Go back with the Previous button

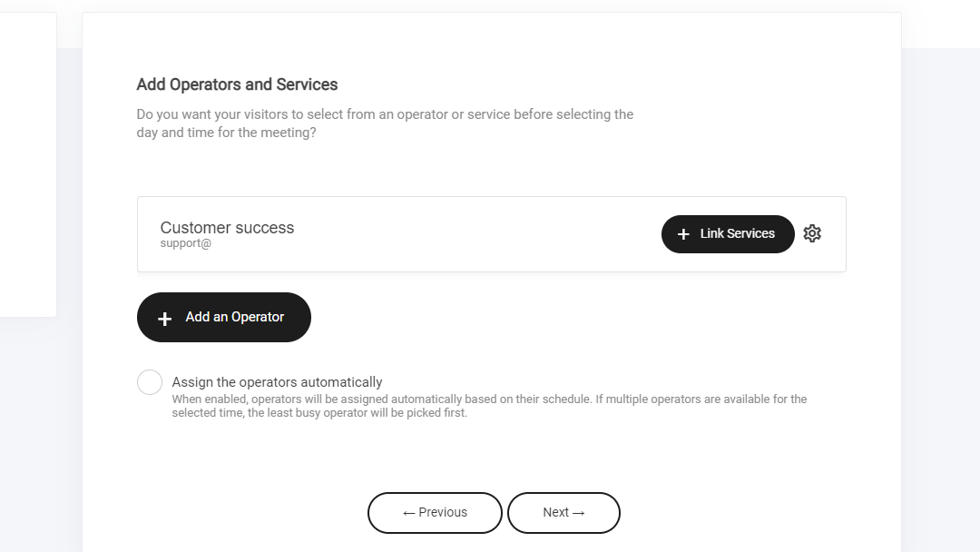(x=435, y=513)
